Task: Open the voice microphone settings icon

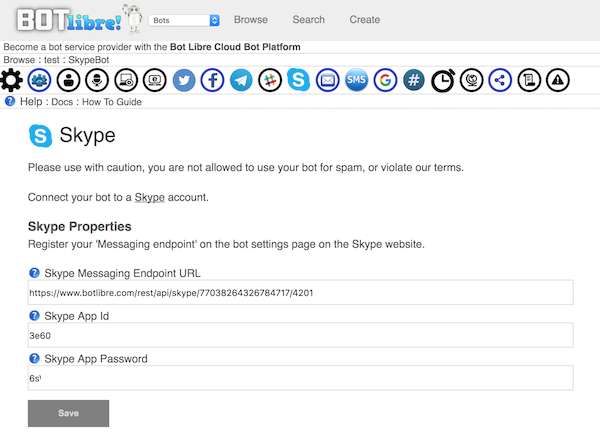Action: [97, 80]
